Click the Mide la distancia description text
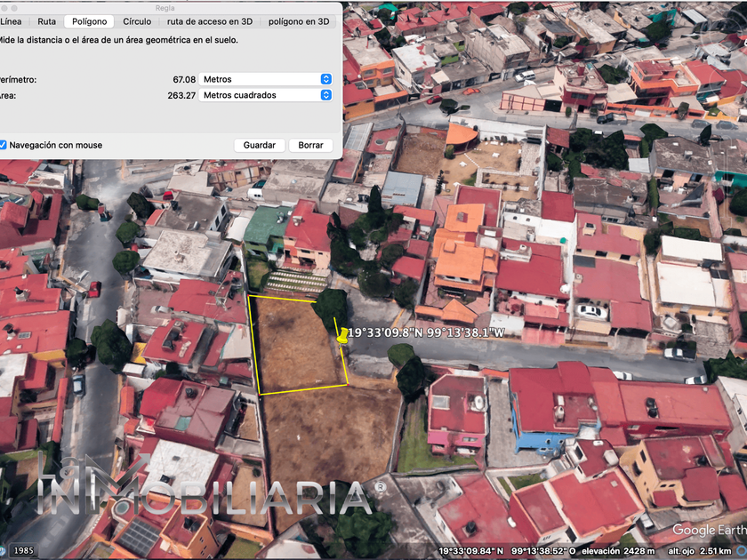Image resolution: width=747 pixels, height=560 pixels. click(x=117, y=40)
